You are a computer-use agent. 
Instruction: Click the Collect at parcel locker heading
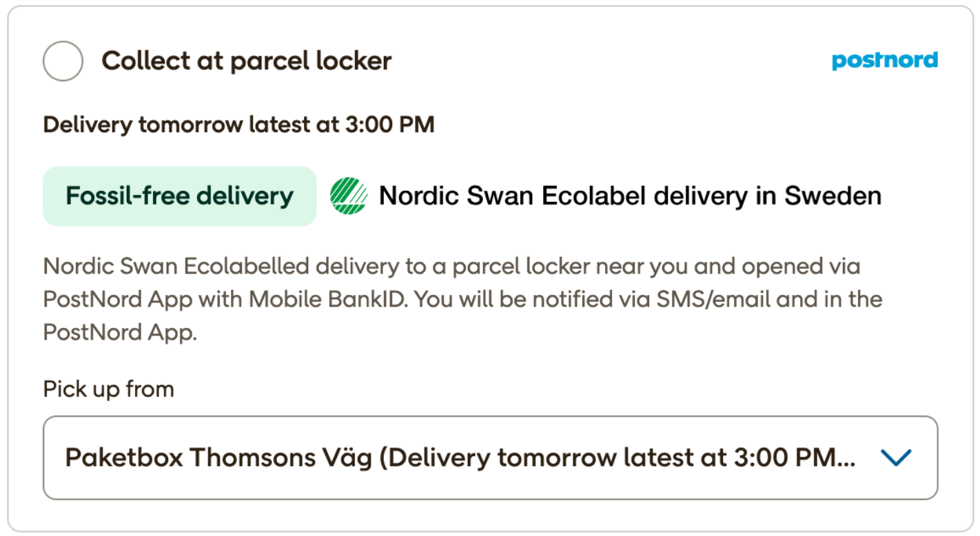point(246,61)
